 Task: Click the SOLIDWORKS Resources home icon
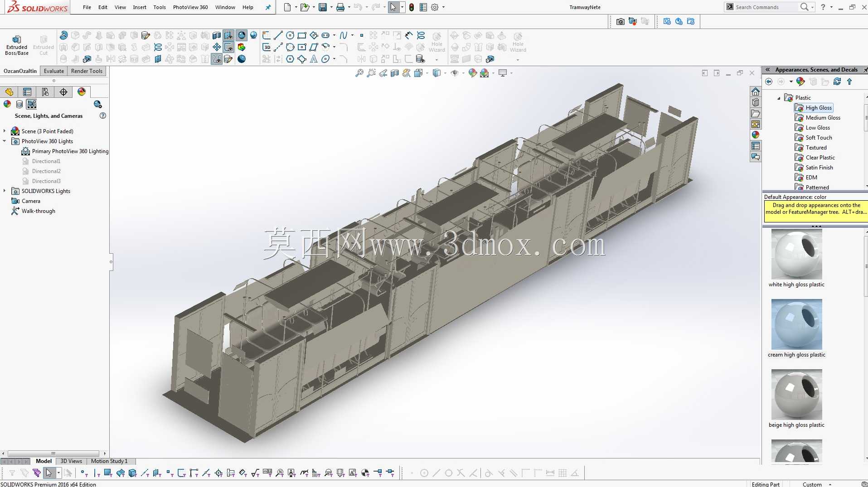[756, 92]
